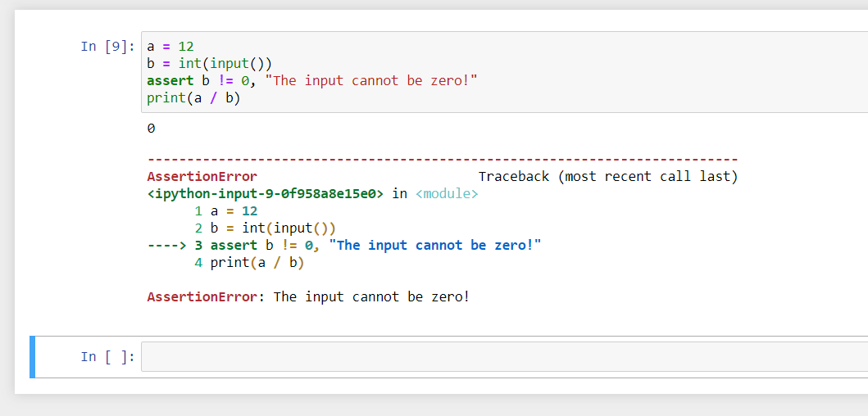This screenshot has height=416, width=868.
Task: Select the In [9]: prompt label
Action: [108, 46]
